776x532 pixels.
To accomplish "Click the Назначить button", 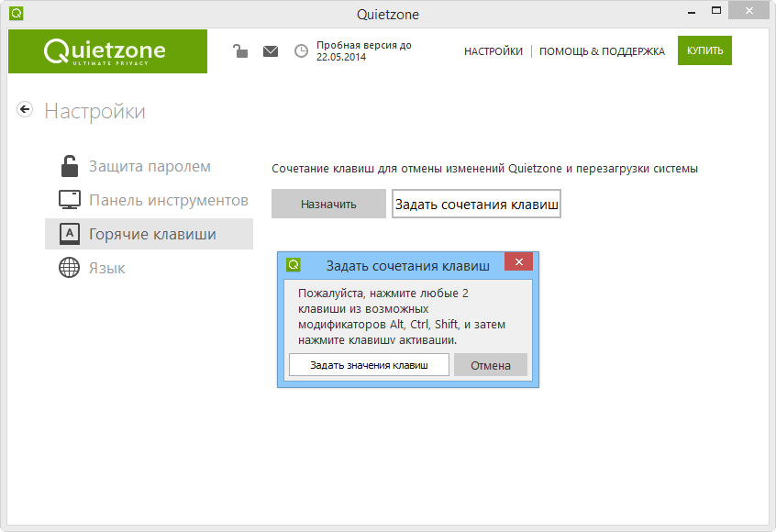I will 328,204.
